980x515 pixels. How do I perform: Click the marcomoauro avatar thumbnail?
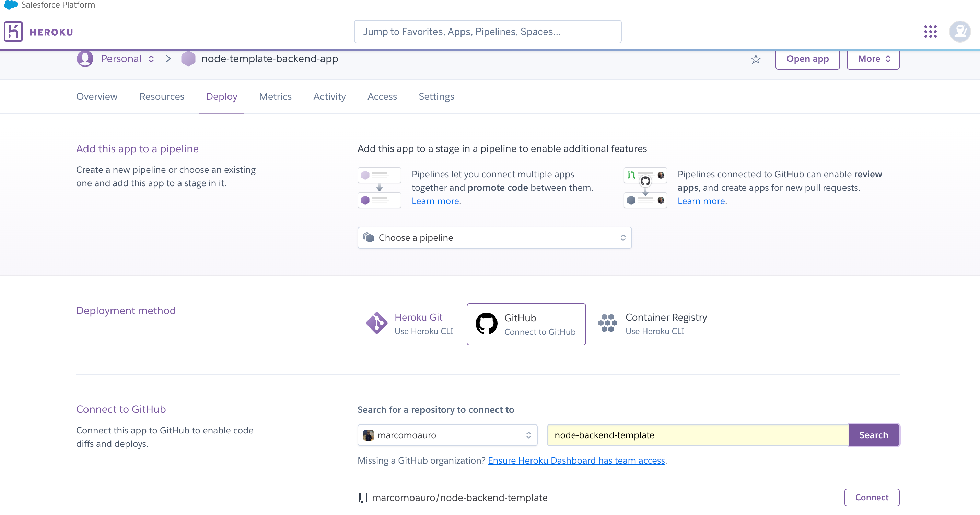(368, 435)
